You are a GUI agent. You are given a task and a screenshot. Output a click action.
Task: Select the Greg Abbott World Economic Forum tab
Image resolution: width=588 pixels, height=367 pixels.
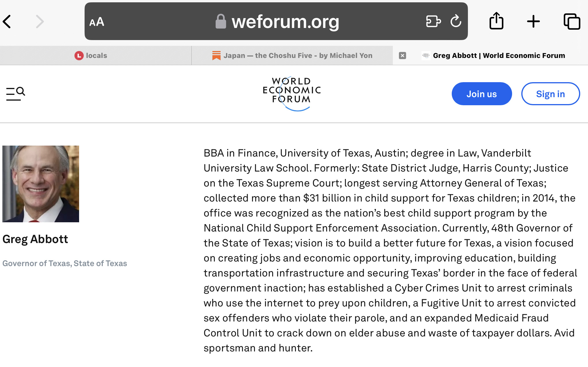coord(490,55)
